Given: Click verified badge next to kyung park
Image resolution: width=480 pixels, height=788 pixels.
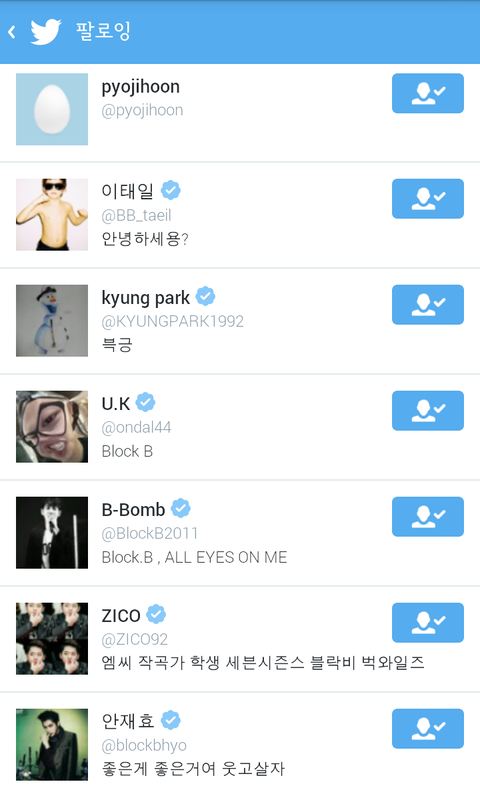Looking at the screenshot, I should coord(205,296).
